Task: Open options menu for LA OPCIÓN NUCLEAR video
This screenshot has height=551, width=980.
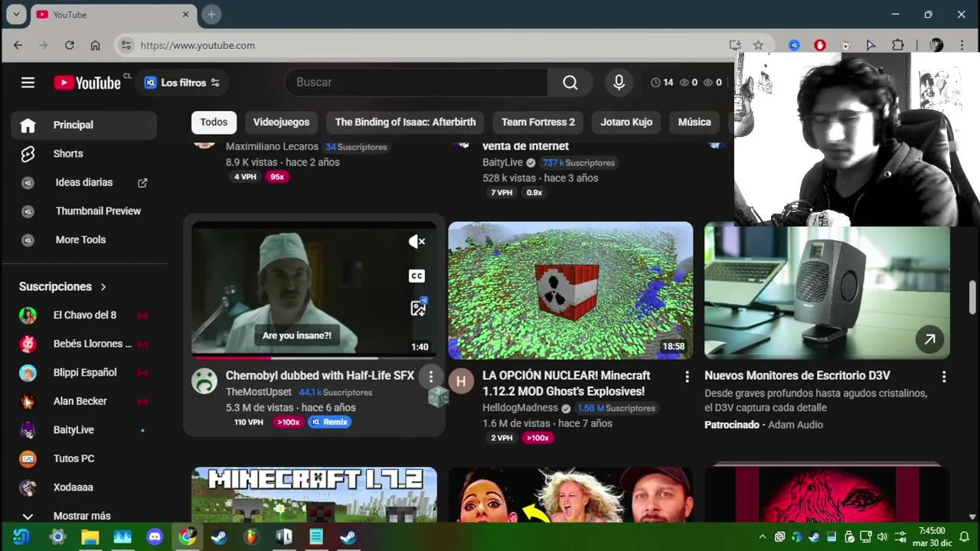Action: tap(687, 377)
